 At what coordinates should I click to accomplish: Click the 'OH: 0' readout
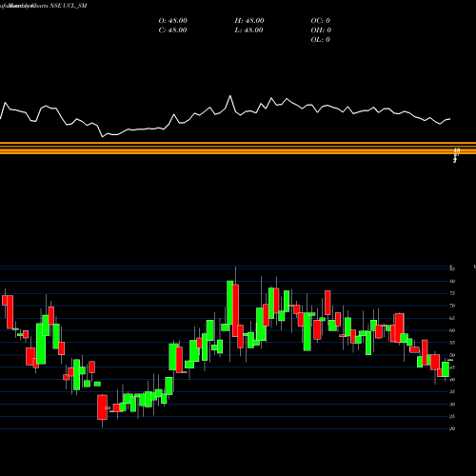pos(321,30)
